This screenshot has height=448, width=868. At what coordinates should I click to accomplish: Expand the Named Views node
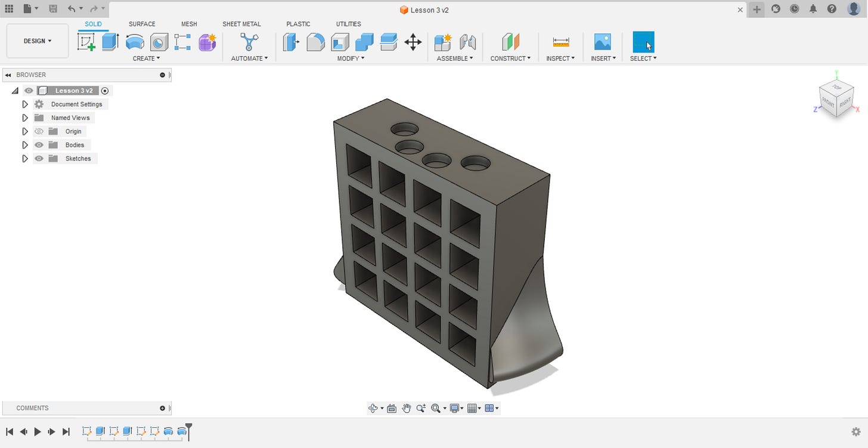coord(25,118)
